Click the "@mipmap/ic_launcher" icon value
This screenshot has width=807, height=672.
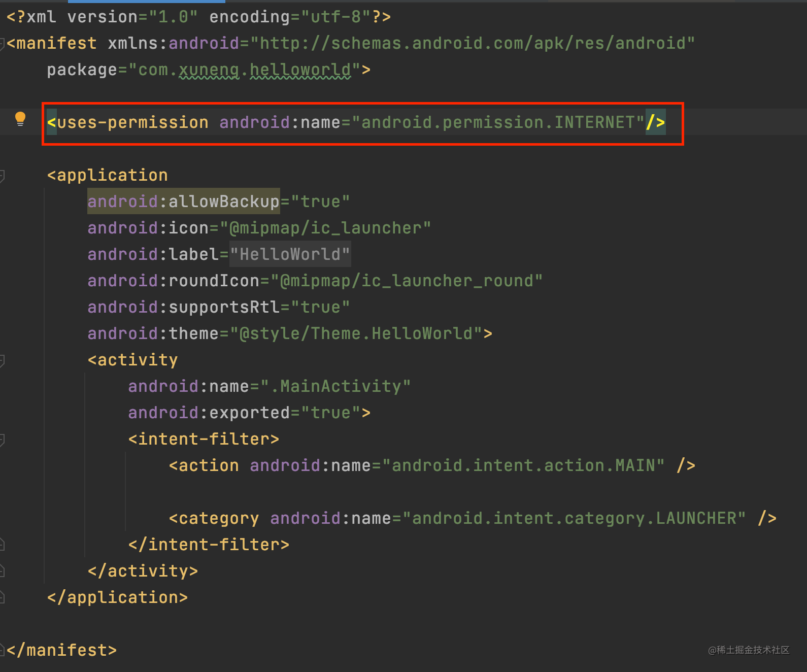point(325,228)
